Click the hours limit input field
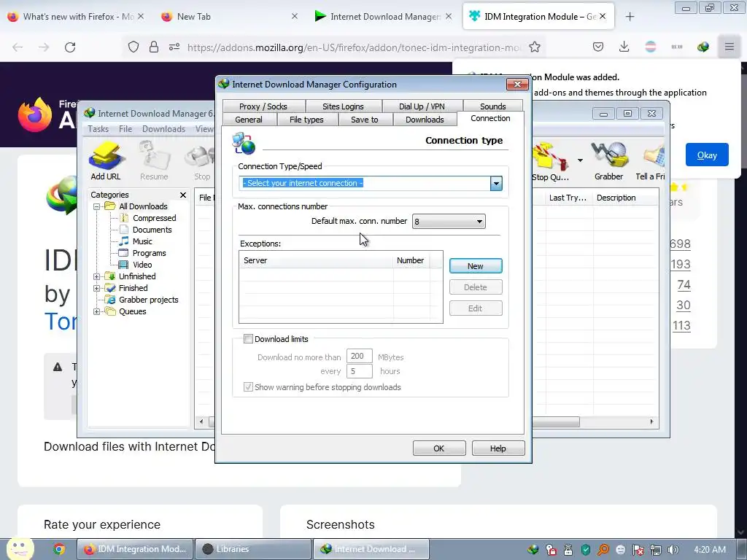Viewport: 747px width, 560px height. point(359,371)
